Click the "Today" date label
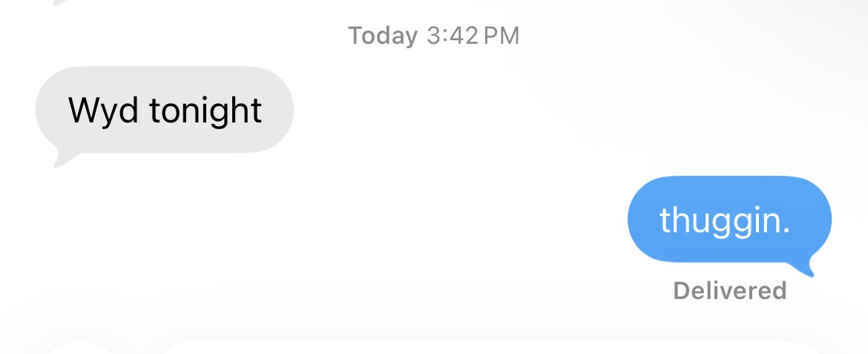The width and height of the screenshot is (868, 354). coord(383,36)
